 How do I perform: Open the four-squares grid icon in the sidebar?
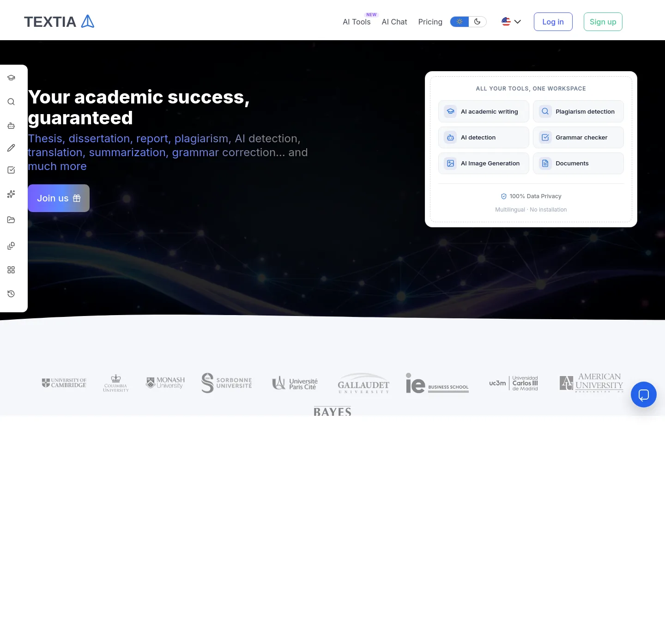pyautogui.click(x=11, y=270)
